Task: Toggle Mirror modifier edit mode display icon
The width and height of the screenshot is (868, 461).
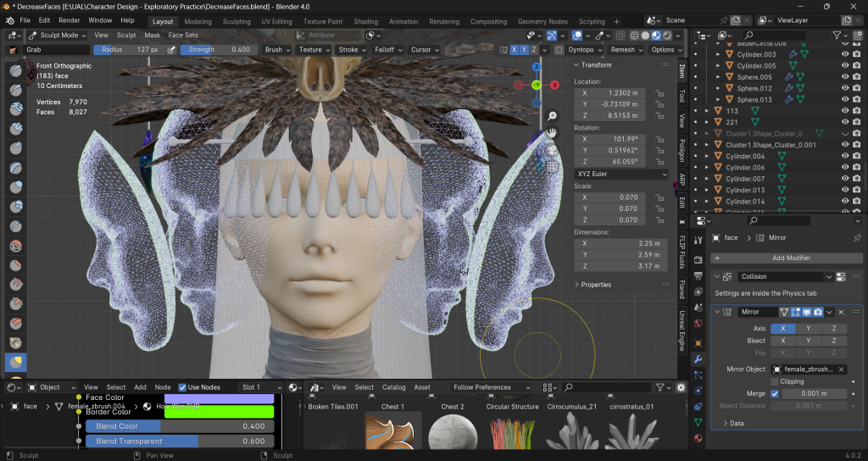Action: pyautogui.click(x=795, y=312)
